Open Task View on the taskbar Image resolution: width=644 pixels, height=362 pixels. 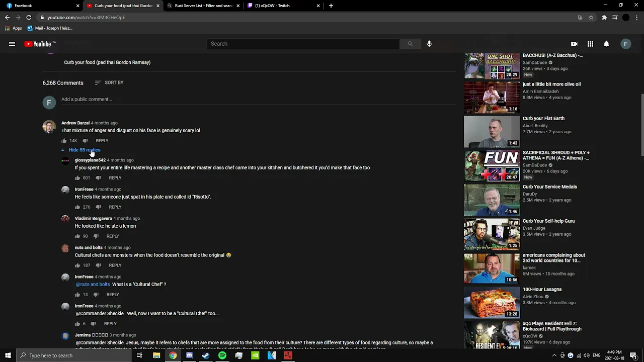pyautogui.click(x=139, y=355)
